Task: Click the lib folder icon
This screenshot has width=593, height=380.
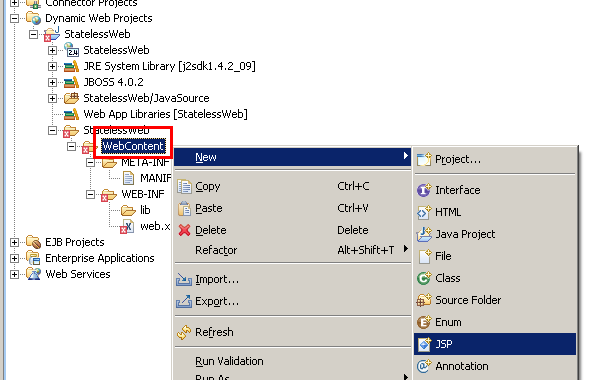Action: 128,210
